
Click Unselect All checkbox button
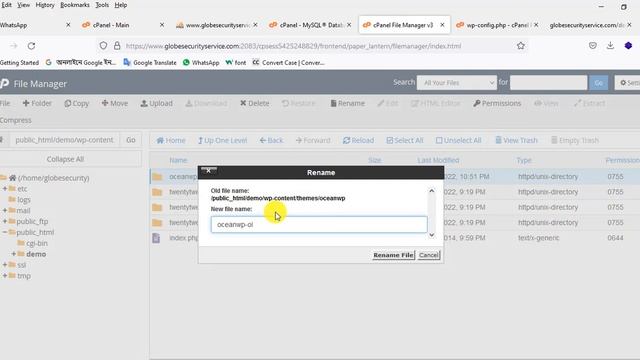pyautogui.click(x=458, y=140)
